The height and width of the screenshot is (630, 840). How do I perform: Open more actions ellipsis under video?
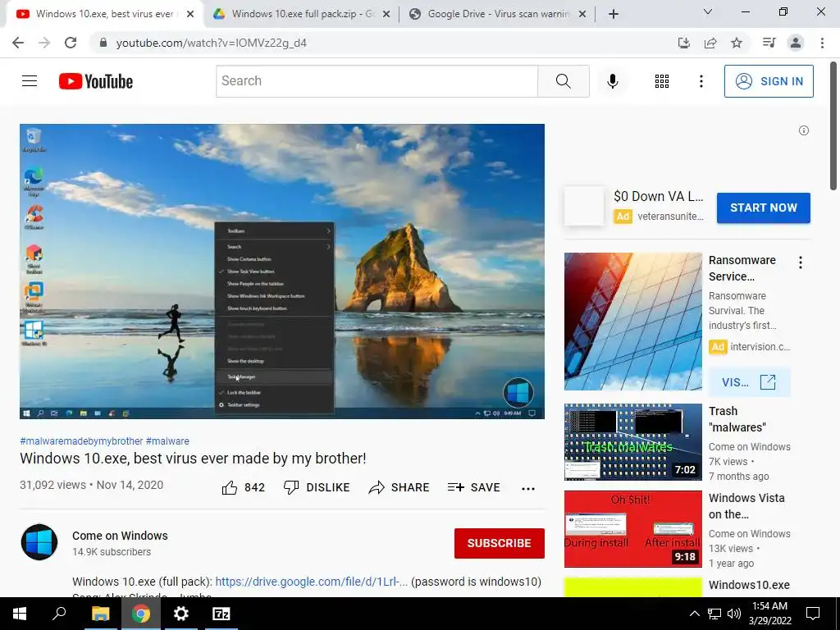pos(527,488)
